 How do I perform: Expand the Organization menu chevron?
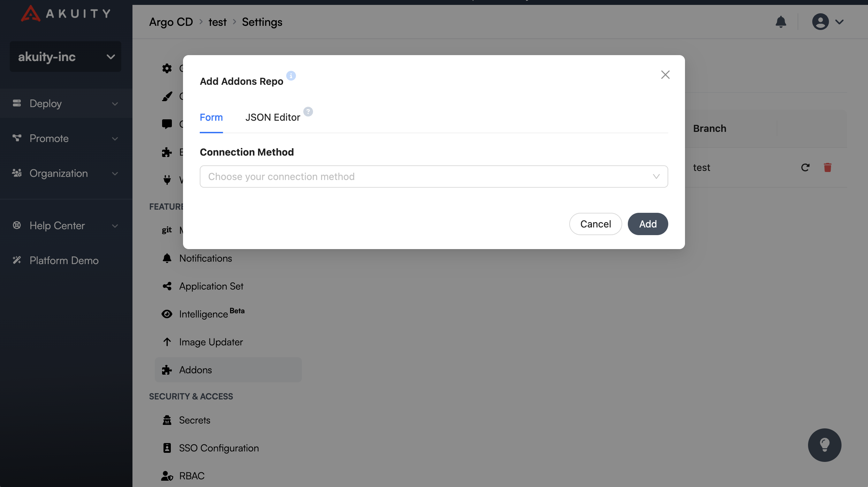click(x=115, y=173)
